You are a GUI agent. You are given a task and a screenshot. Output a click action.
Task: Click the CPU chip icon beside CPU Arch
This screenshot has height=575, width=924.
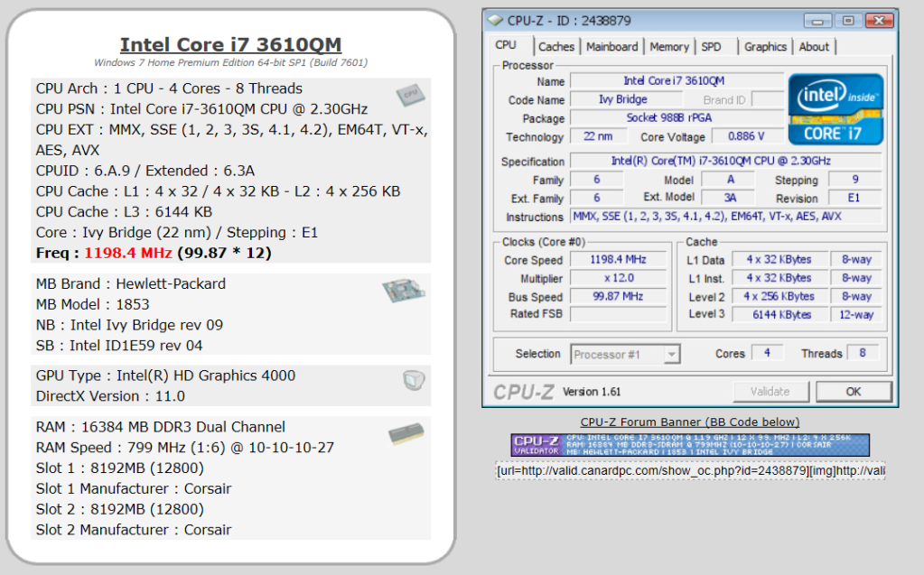[x=410, y=95]
